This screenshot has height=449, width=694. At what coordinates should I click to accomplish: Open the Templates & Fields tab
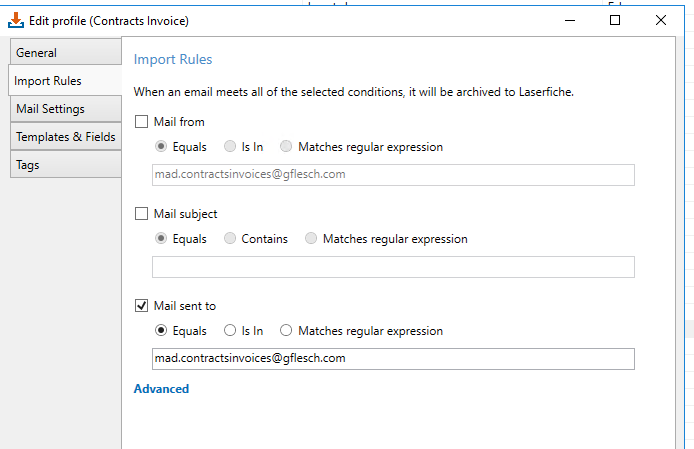click(x=66, y=136)
